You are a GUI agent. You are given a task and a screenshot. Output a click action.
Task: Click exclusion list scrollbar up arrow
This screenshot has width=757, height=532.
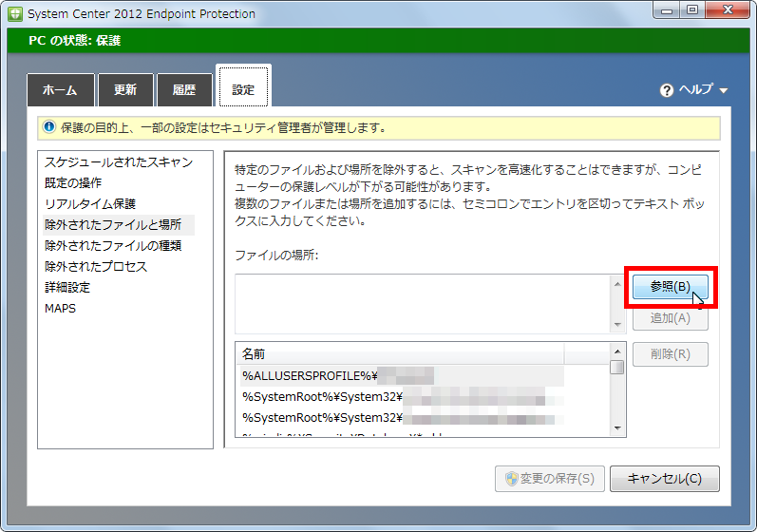tap(617, 351)
